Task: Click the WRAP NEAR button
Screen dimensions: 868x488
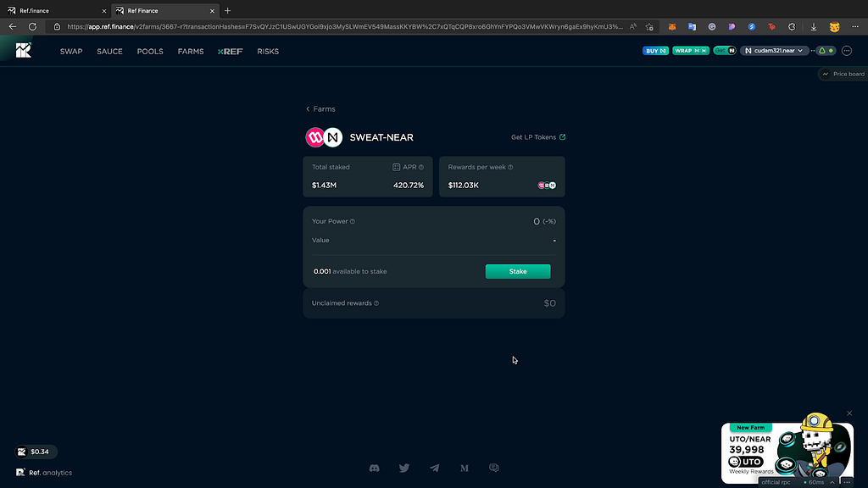Action: [x=690, y=51]
